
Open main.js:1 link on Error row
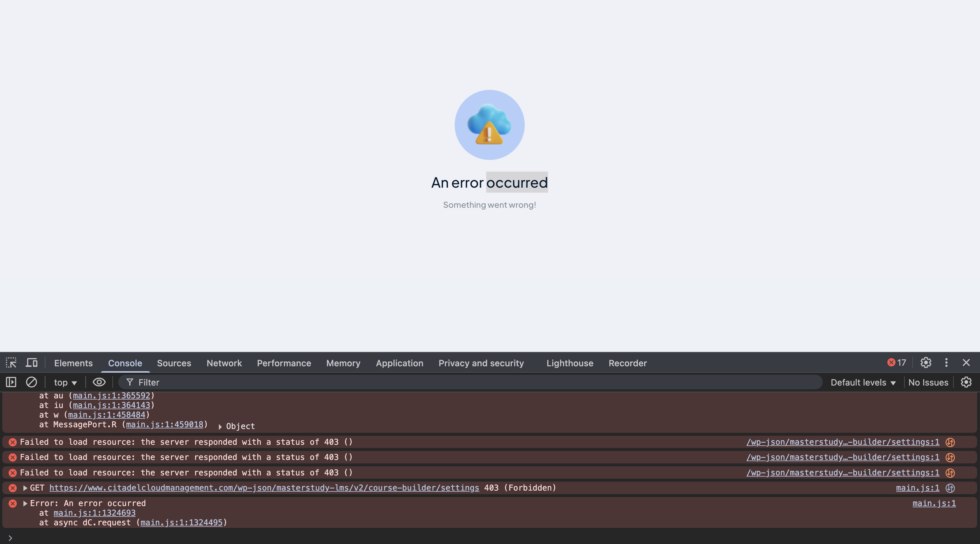pyautogui.click(x=934, y=503)
